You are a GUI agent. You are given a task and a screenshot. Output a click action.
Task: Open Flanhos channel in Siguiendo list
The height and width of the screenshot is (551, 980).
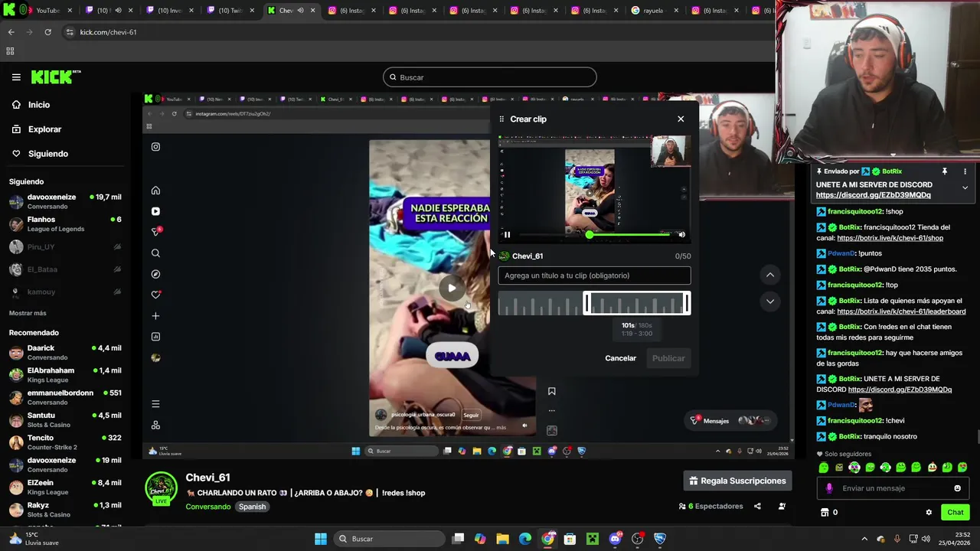(x=65, y=224)
